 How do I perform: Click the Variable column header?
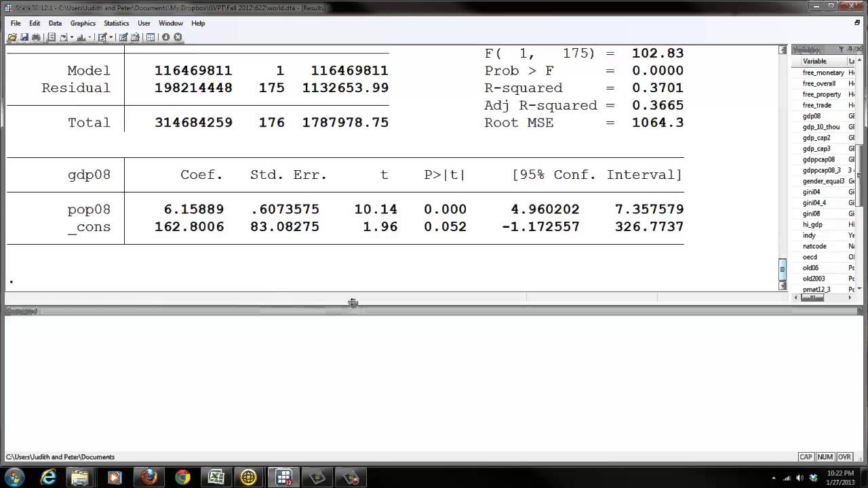pyautogui.click(x=819, y=61)
